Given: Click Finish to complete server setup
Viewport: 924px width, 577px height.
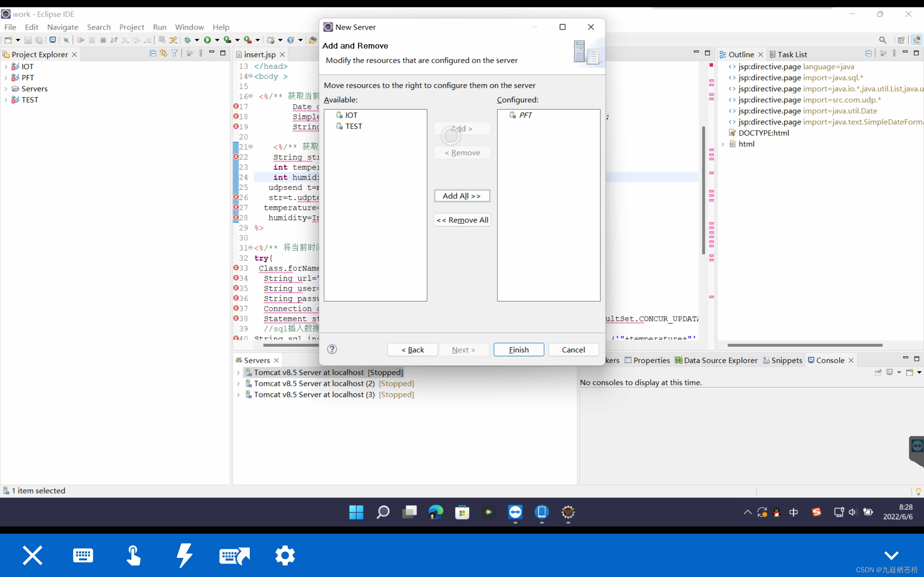Looking at the screenshot, I should coord(518,350).
